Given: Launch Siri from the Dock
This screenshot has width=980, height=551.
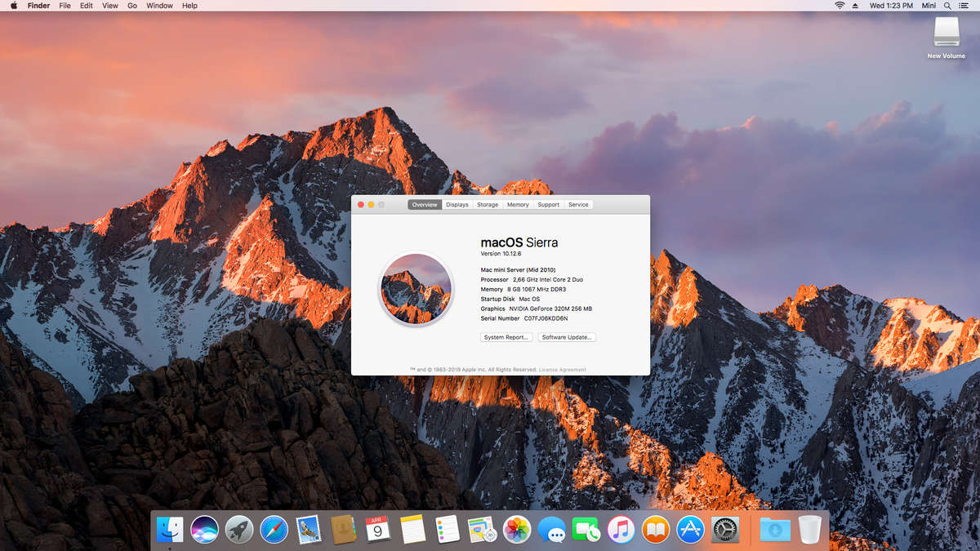Looking at the screenshot, I should coord(203,530).
